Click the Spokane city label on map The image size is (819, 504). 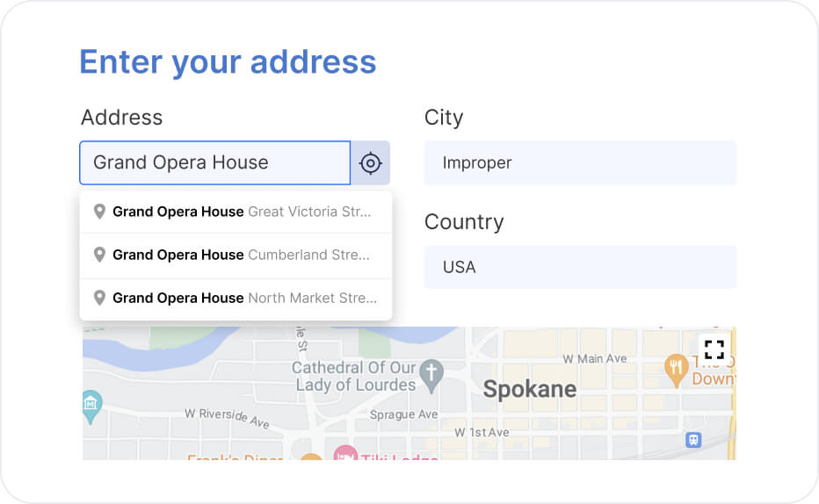point(530,389)
